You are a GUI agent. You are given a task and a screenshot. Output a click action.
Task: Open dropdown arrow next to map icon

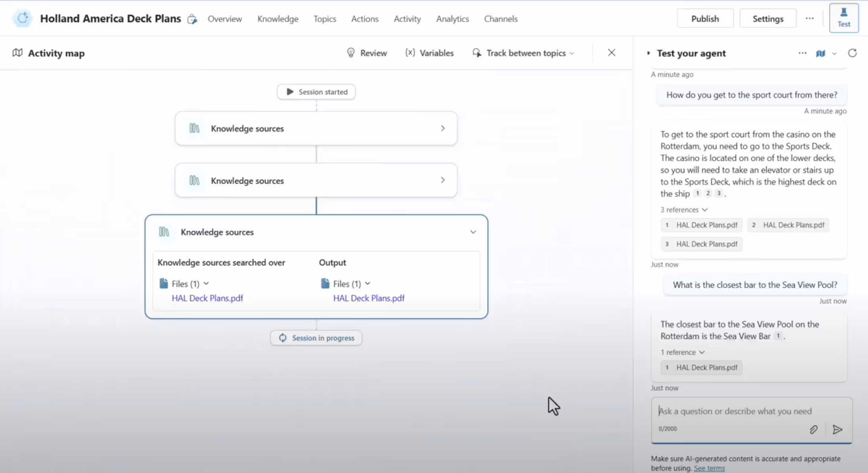tap(834, 53)
